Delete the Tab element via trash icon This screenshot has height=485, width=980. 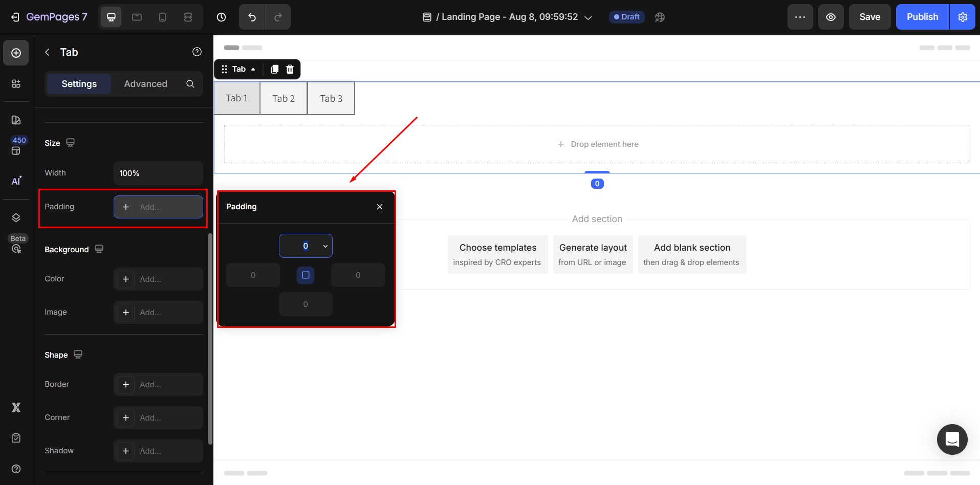pos(290,69)
